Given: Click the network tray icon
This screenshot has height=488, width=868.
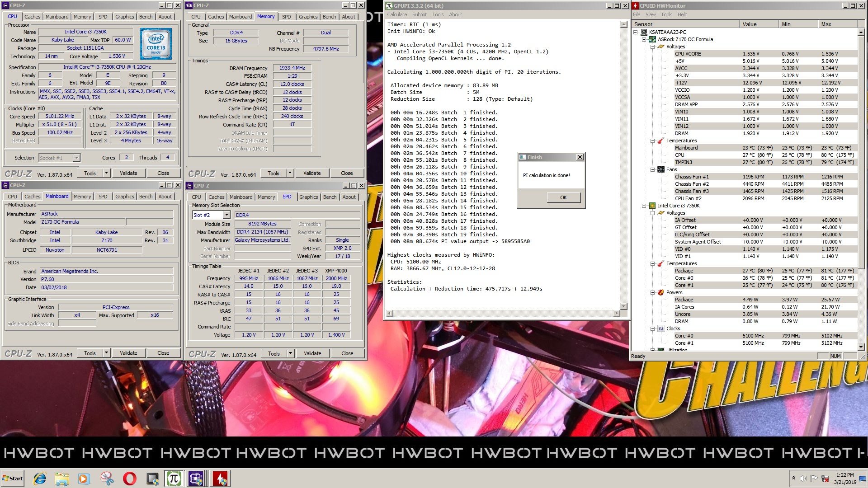Looking at the screenshot, I should click(x=825, y=479).
